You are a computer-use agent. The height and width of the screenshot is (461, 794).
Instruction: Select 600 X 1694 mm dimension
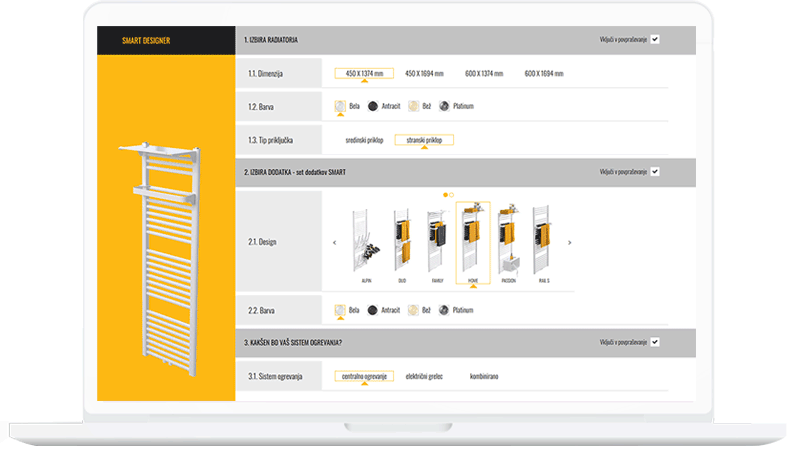[546, 74]
